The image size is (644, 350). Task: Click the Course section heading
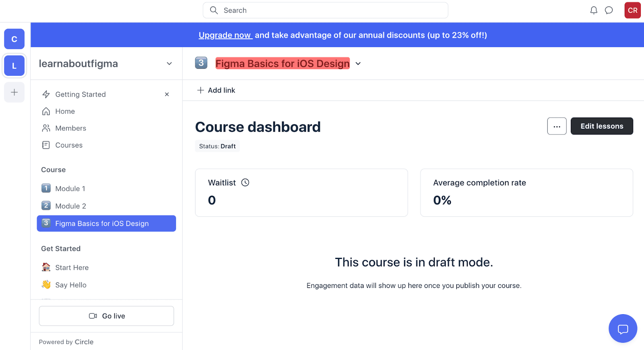[x=54, y=170]
